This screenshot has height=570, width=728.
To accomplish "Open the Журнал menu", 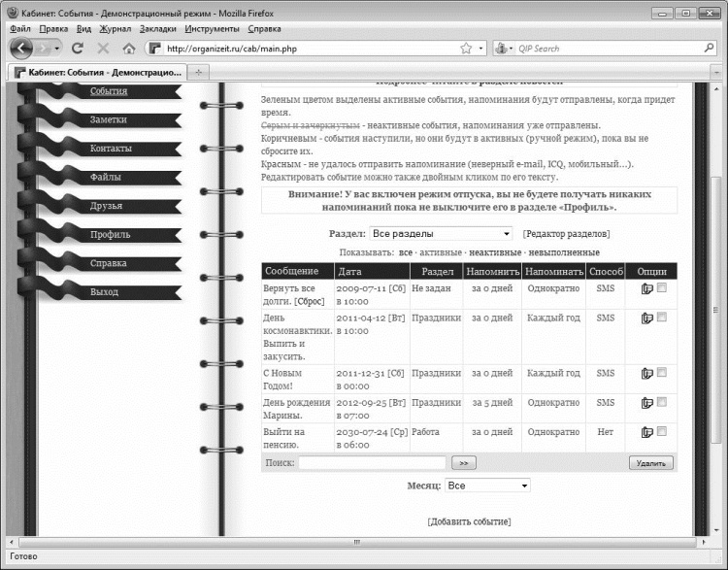I will 116,29.
